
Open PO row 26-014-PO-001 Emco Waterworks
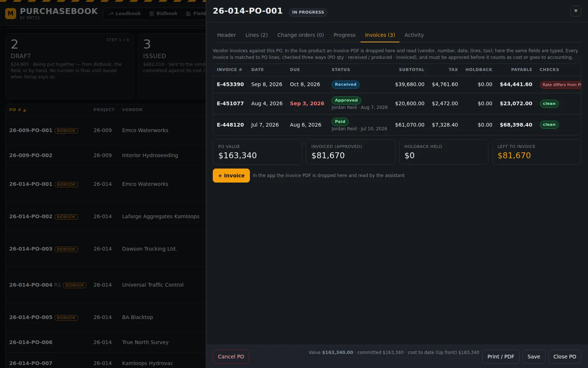105,184
